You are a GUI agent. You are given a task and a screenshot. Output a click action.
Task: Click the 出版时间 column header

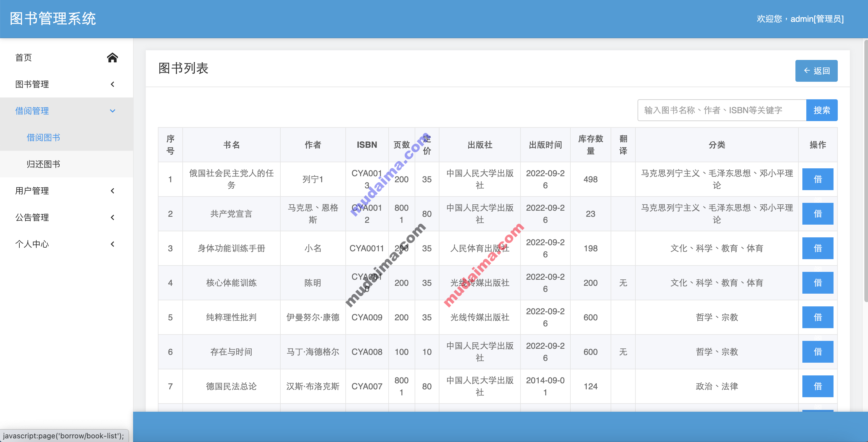(x=545, y=145)
